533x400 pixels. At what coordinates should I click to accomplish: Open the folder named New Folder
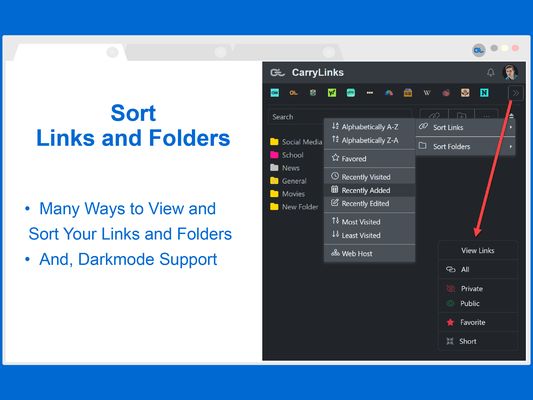click(x=294, y=207)
